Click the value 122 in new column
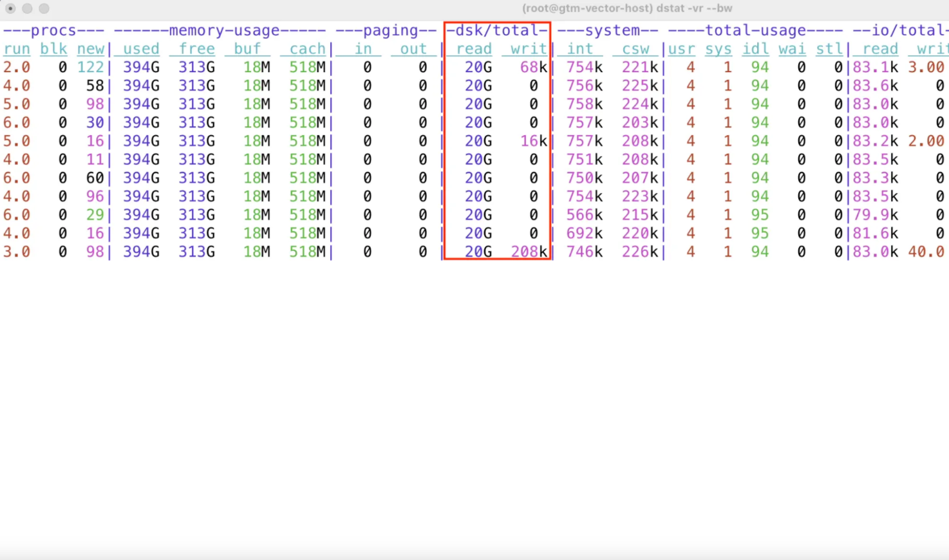Screen dimensions: 949x560 click(x=91, y=67)
